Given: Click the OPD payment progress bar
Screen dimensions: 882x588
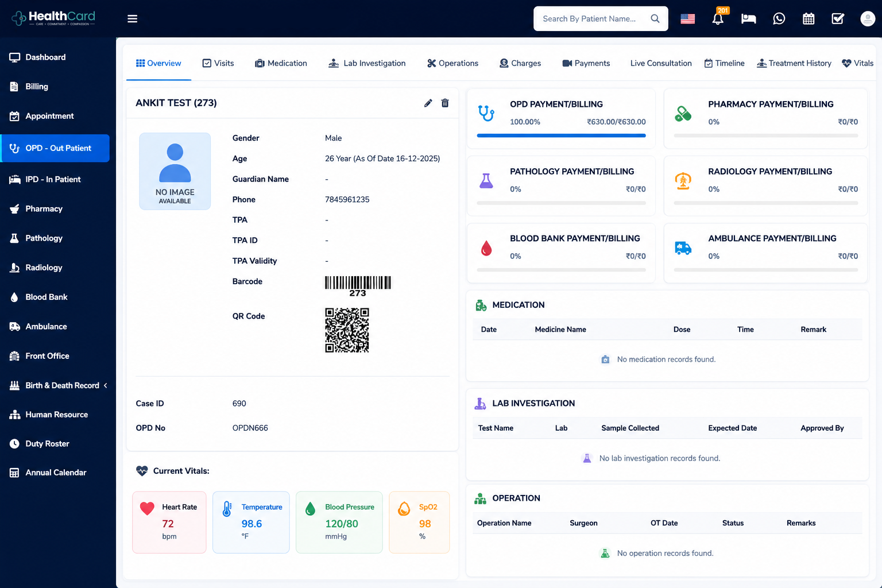Looking at the screenshot, I should click(x=561, y=136).
